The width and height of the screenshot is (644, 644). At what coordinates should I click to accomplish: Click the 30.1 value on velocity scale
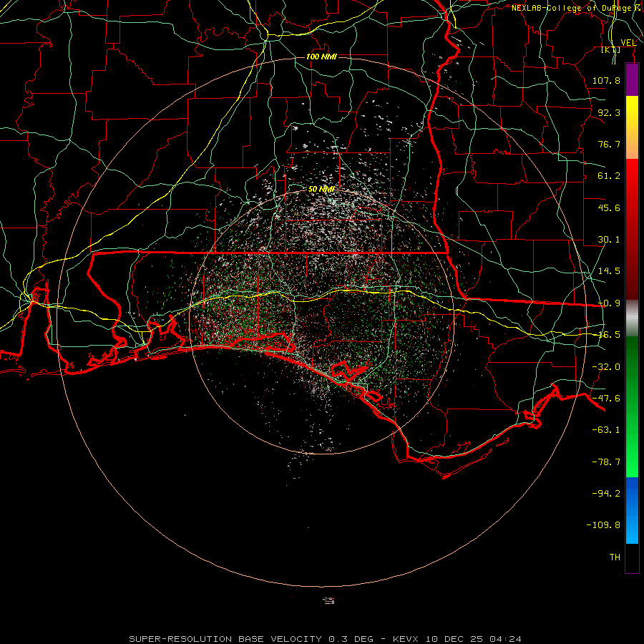click(x=609, y=240)
